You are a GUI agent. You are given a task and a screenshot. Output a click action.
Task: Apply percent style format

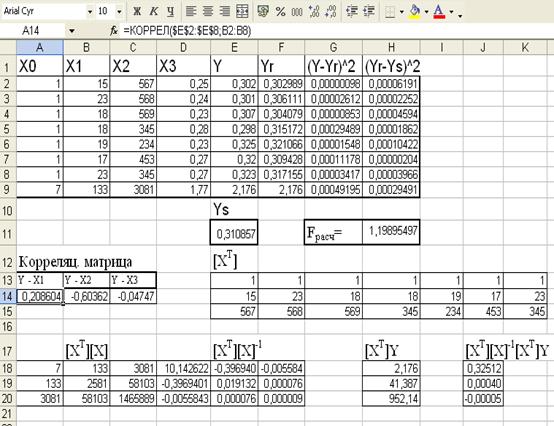point(281,11)
